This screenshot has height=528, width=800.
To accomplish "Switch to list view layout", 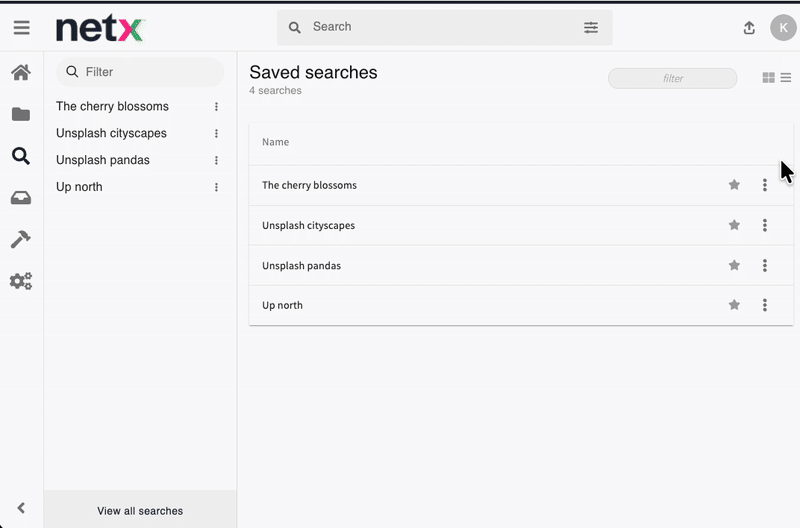I will [x=786, y=78].
